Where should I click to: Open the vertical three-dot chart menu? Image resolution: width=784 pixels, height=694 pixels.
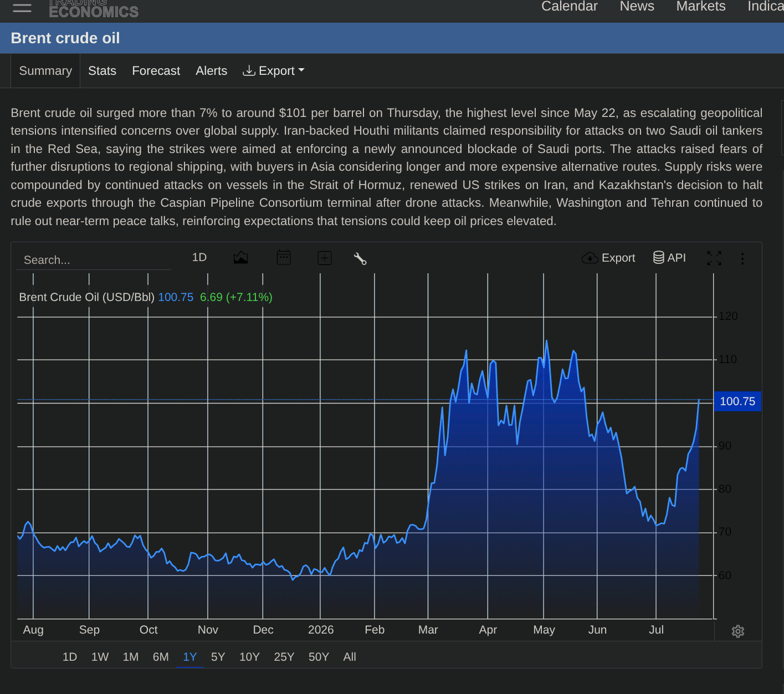(x=742, y=258)
